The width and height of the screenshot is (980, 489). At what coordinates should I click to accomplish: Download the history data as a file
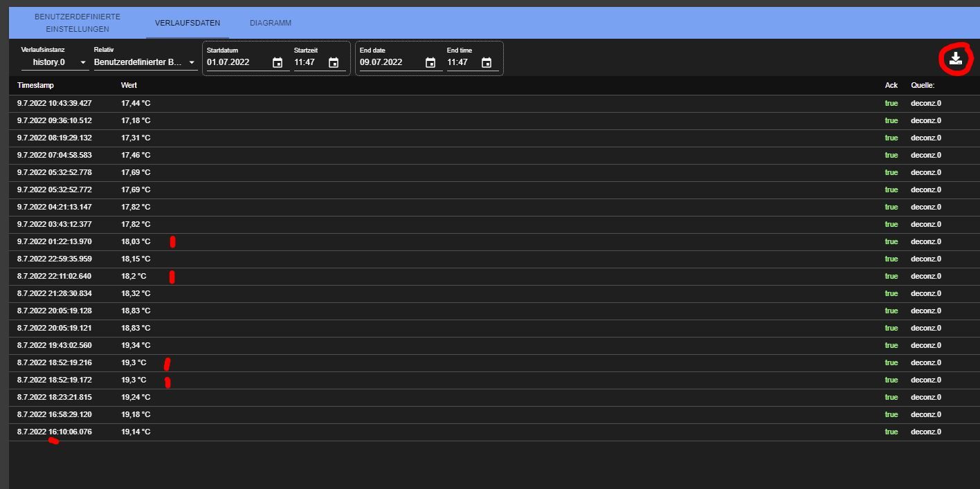(x=956, y=59)
